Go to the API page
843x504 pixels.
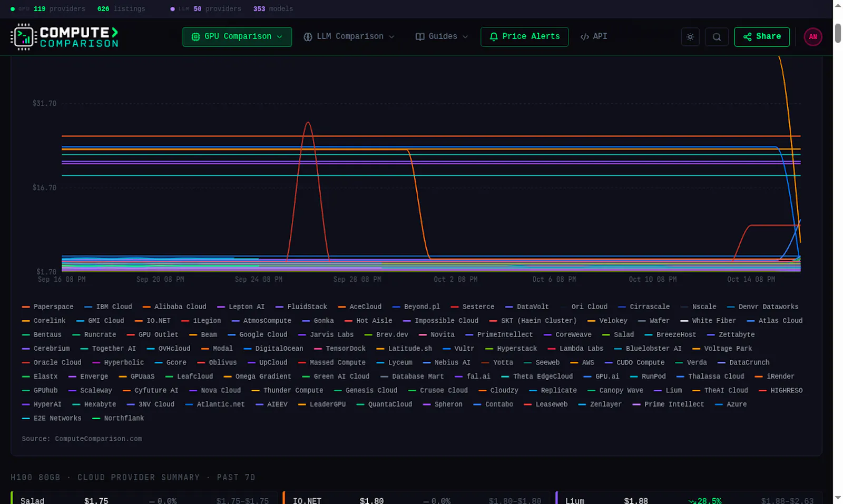(x=594, y=37)
